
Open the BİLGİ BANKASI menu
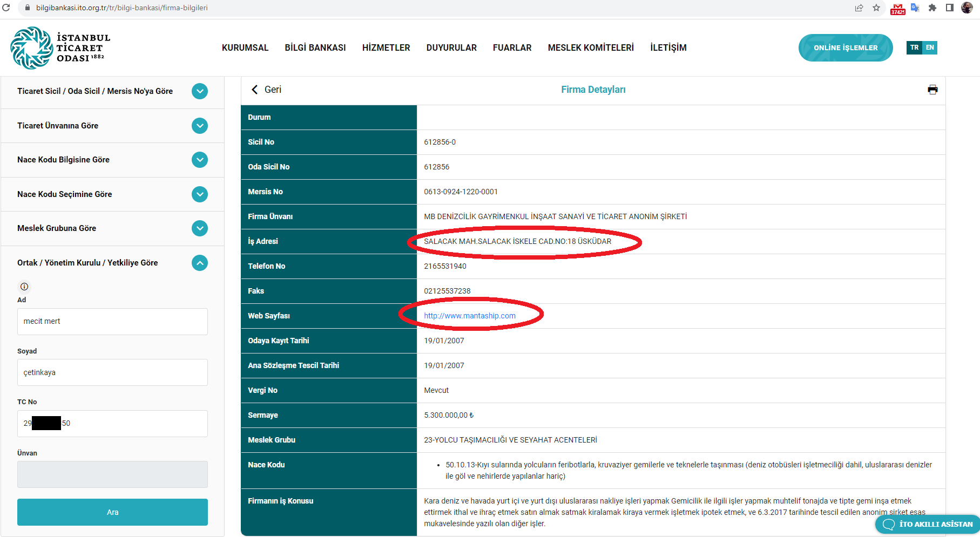tap(315, 47)
